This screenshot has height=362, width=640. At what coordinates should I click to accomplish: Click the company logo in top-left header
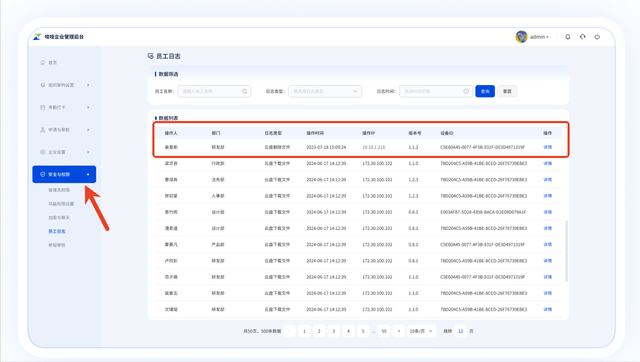37,37
